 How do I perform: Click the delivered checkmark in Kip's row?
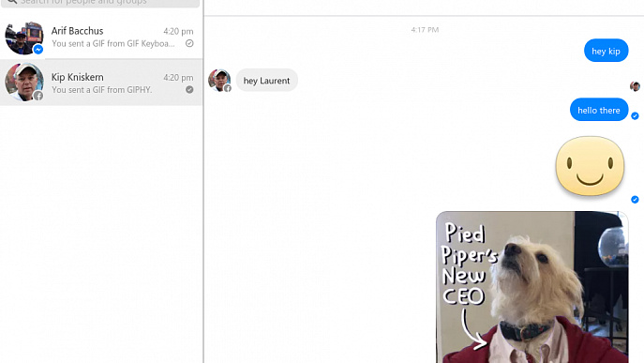click(x=189, y=90)
